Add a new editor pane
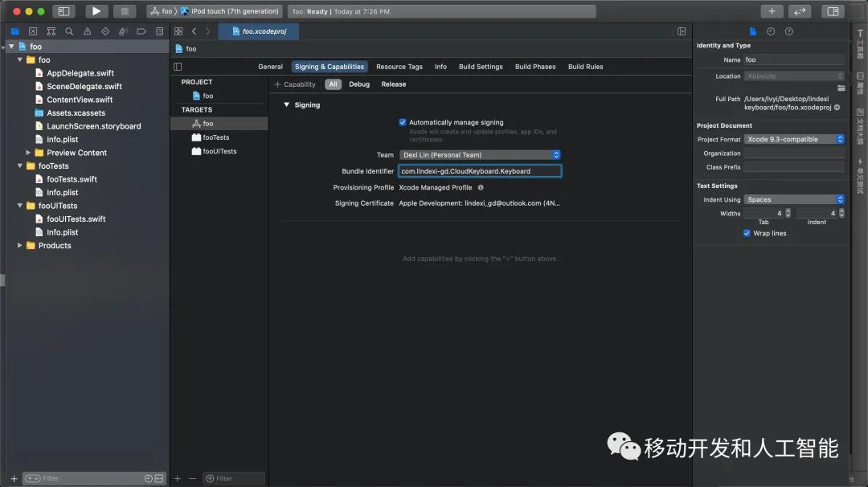 pyautogui.click(x=682, y=31)
